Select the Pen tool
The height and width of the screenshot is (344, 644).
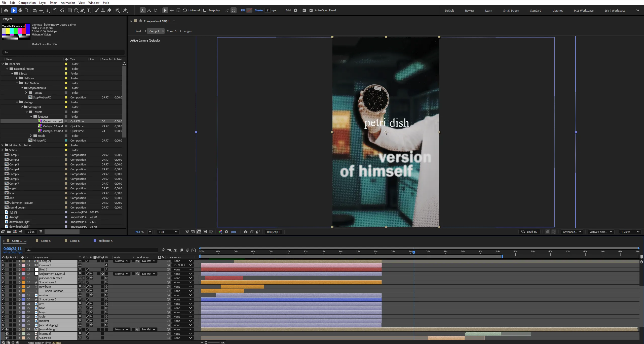click(82, 10)
